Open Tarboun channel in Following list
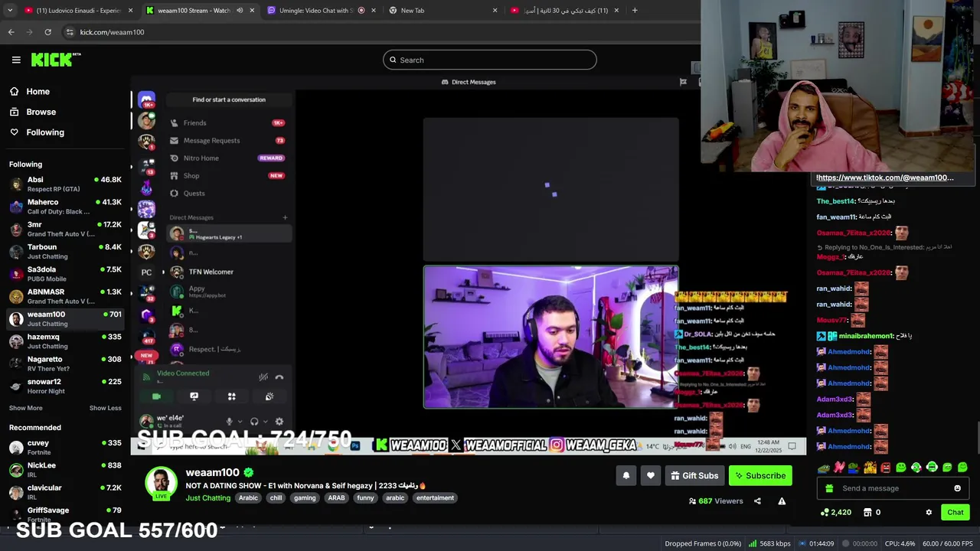Viewport: 980px width, 551px height. 65,252
